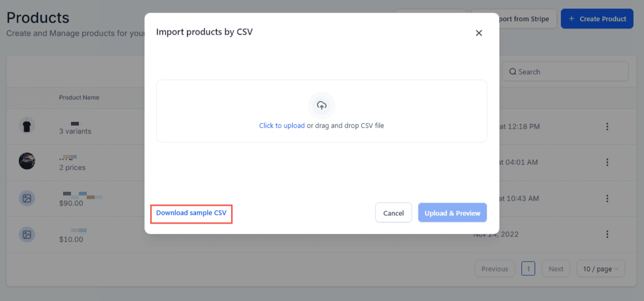Click the Next pagination button
This screenshot has height=301, width=644.
(556, 269)
